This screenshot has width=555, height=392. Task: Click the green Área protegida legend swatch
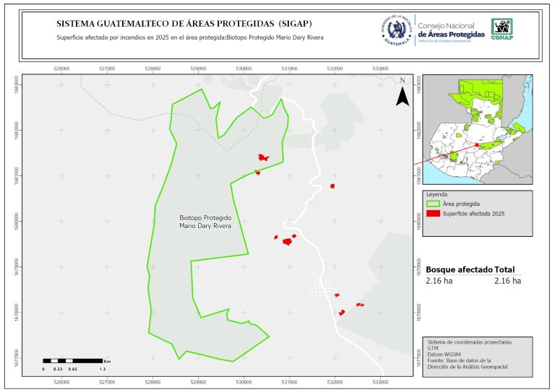point(433,204)
